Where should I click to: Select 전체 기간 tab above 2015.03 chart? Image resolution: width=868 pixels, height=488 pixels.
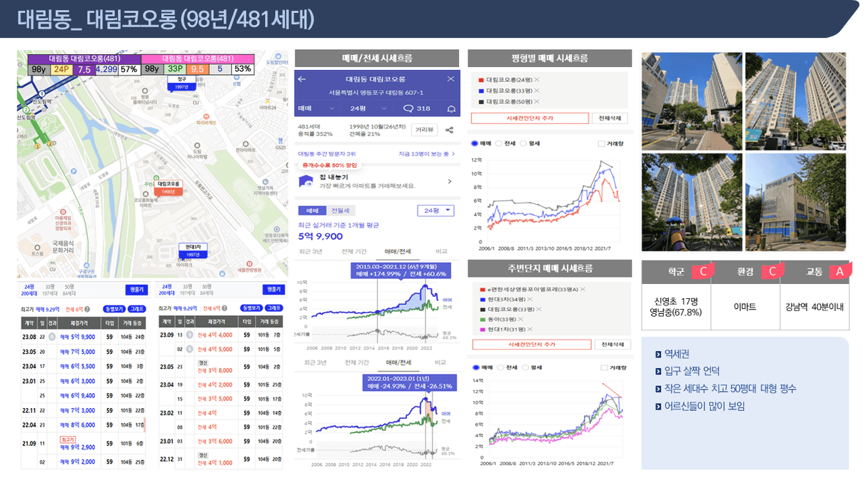354,252
